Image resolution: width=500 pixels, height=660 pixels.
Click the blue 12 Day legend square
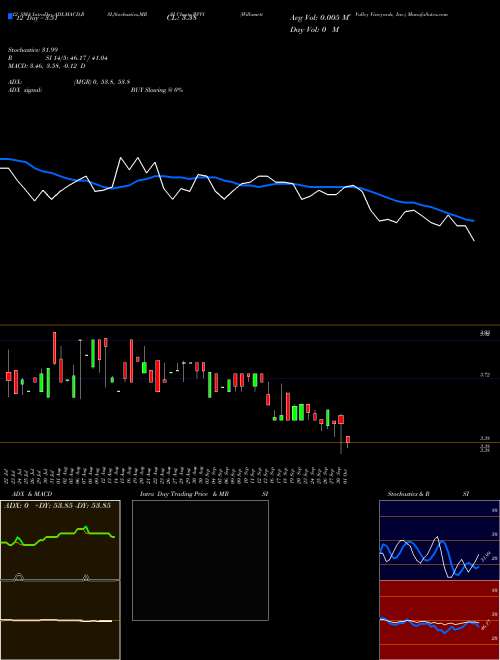pyautogui.click(x=10, y=17)
